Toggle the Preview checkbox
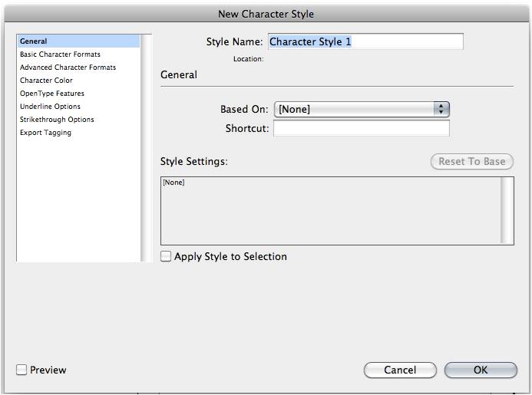 pyautogui.click(x=21, y=370)
